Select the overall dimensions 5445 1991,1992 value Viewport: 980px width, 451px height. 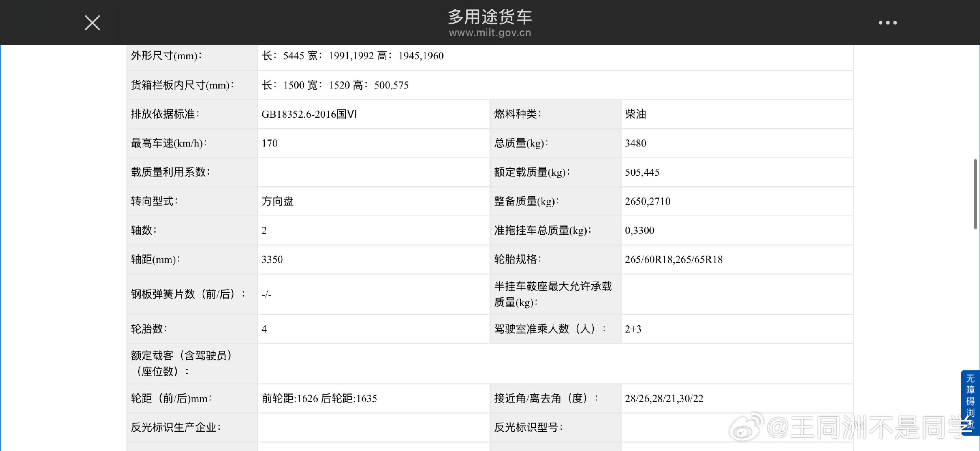pyautogui.click(x=352, y=56)
